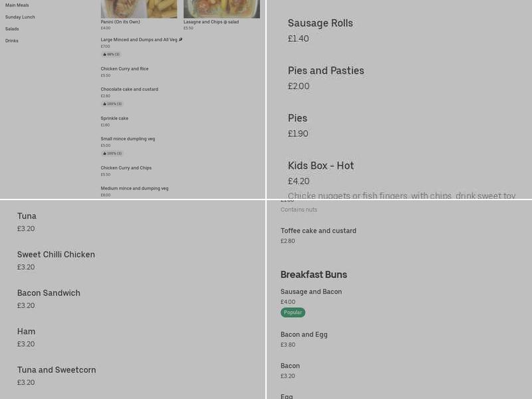Select the Bacon and Egg bun
The image size is (532, 399).
click(x=304, y=334)
